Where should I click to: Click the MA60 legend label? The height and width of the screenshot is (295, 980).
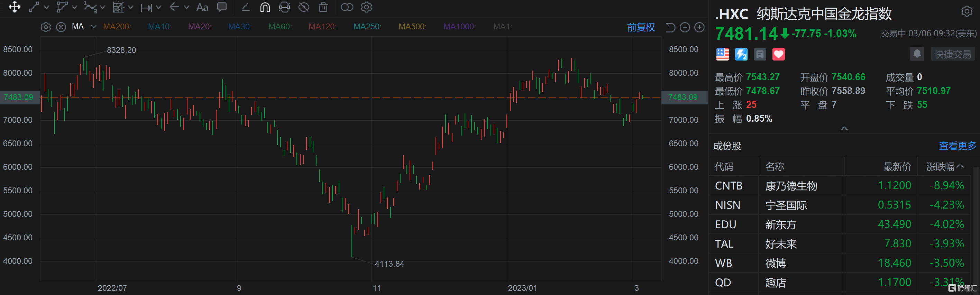pos(280,27)
